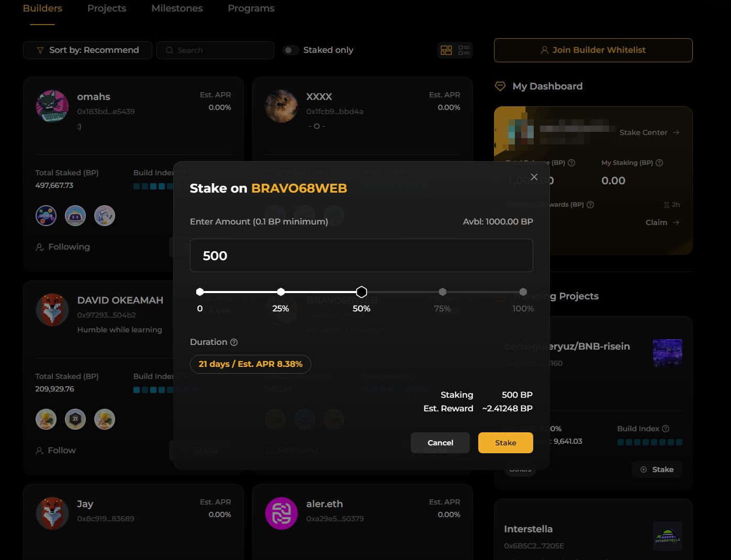731x560 pixels.
Task: Switch to list view layout
Action: (x=464, y=50)
